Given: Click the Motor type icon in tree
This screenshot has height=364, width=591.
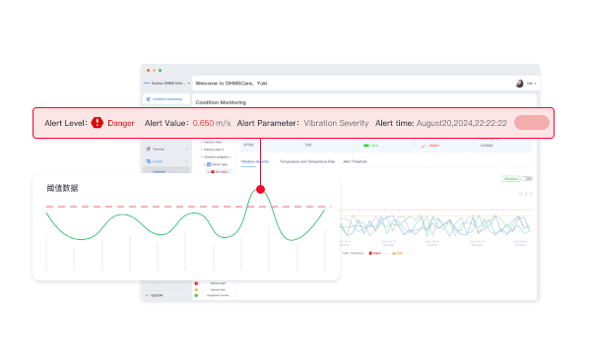Looking at the screenshot, I should pos(209,164).
